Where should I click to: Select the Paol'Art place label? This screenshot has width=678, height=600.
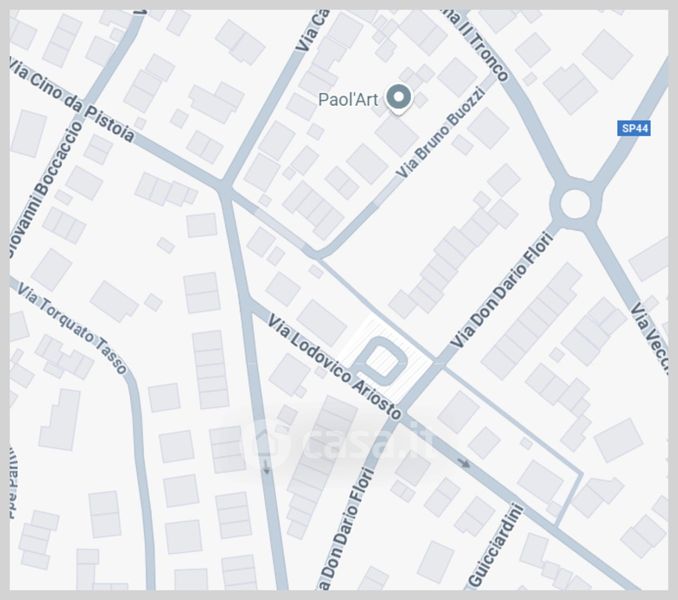(348, 100)
